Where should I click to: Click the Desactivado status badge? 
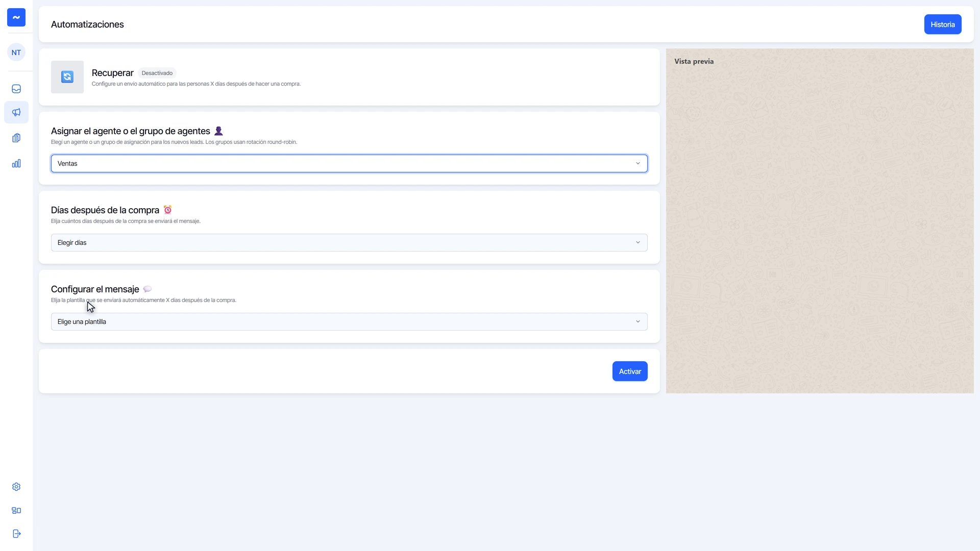click(x=157, y=73)
